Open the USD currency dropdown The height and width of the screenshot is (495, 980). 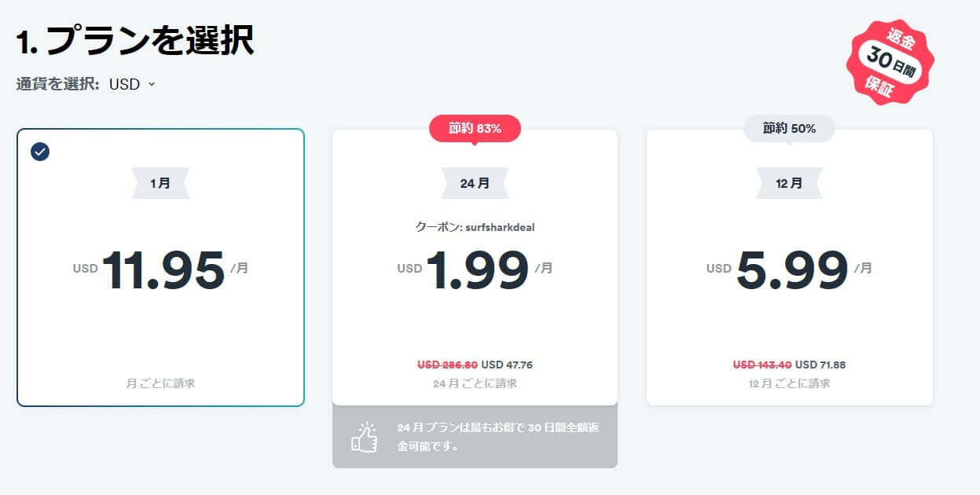(132, 84)
